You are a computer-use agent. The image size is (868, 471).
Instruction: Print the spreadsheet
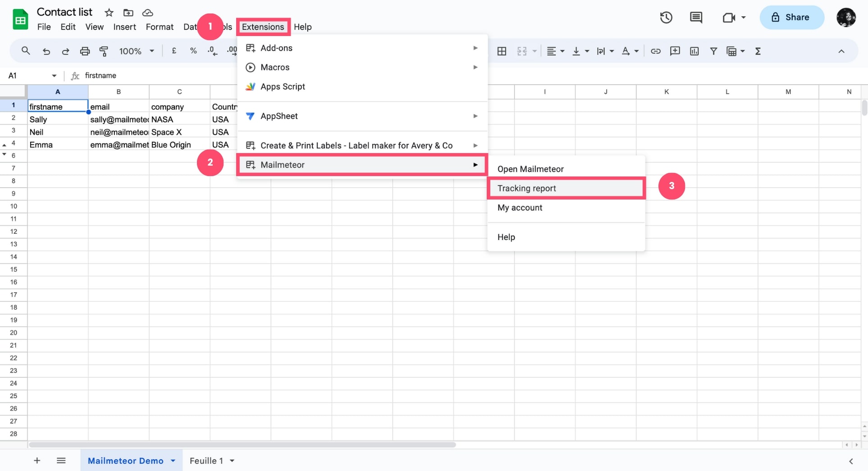point(85,51)
